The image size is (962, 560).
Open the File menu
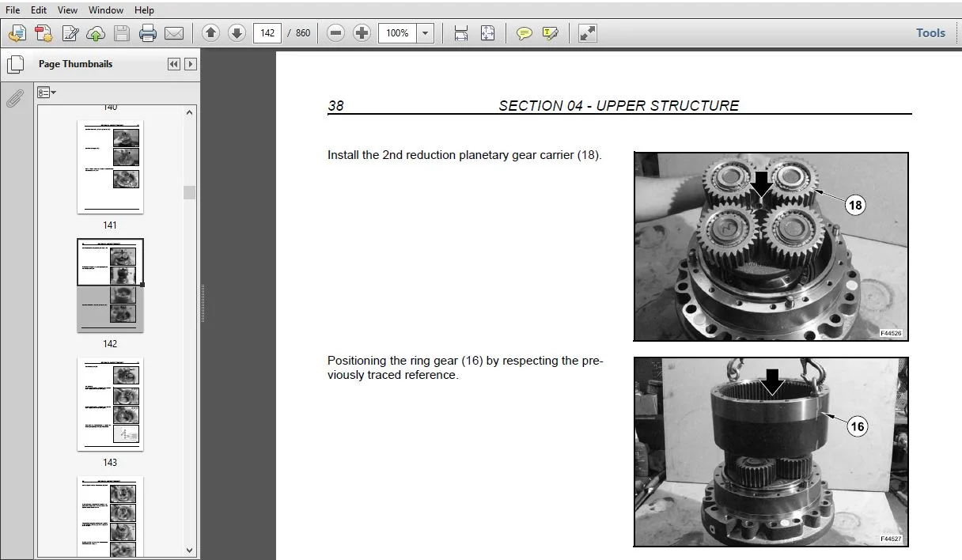coord(13,10)
